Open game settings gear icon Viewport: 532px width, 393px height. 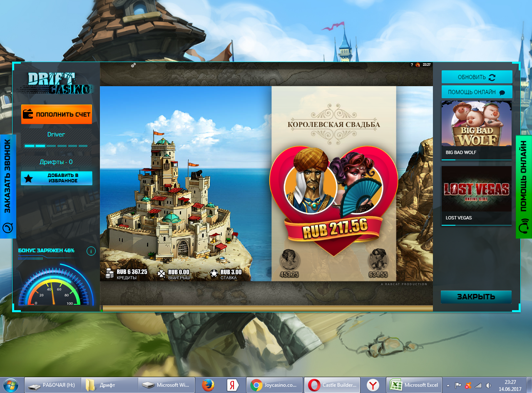[133, 65]
